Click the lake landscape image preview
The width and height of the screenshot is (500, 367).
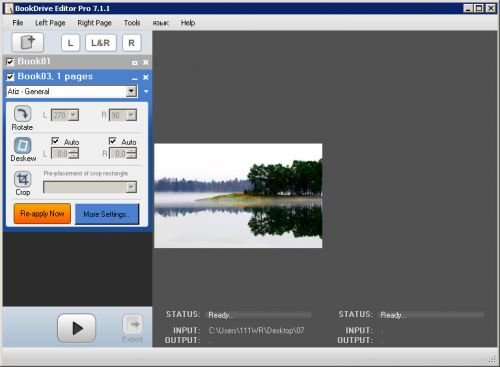(238, 196)
